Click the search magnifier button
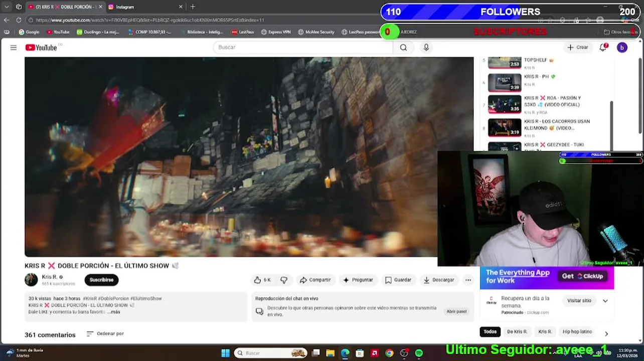 pyautogui.click(x=403, y=47)
